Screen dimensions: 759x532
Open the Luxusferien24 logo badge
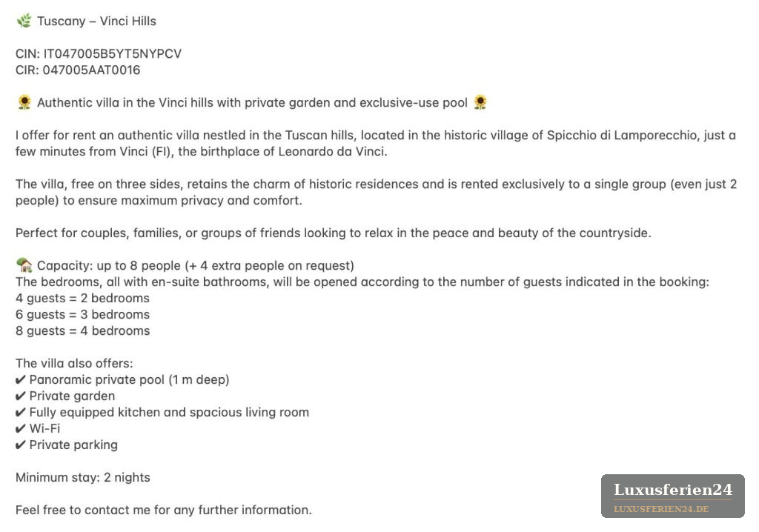pyautogui.click(x=673, y=496)
